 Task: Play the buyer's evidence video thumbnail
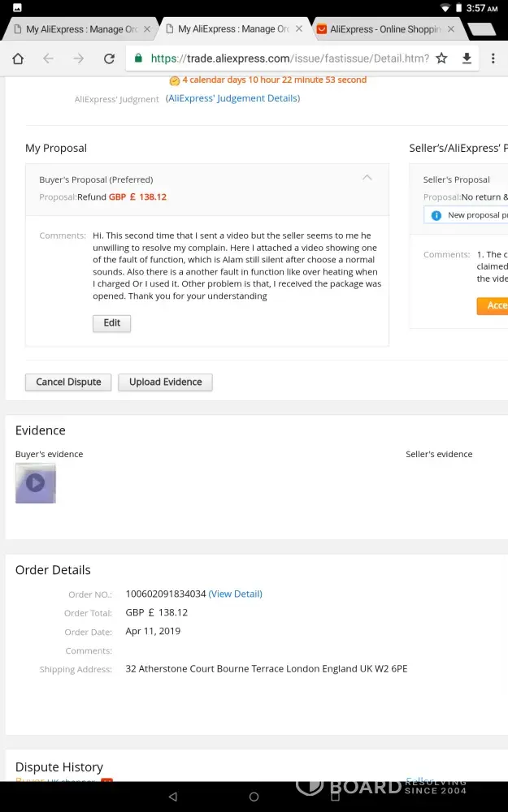36,483
